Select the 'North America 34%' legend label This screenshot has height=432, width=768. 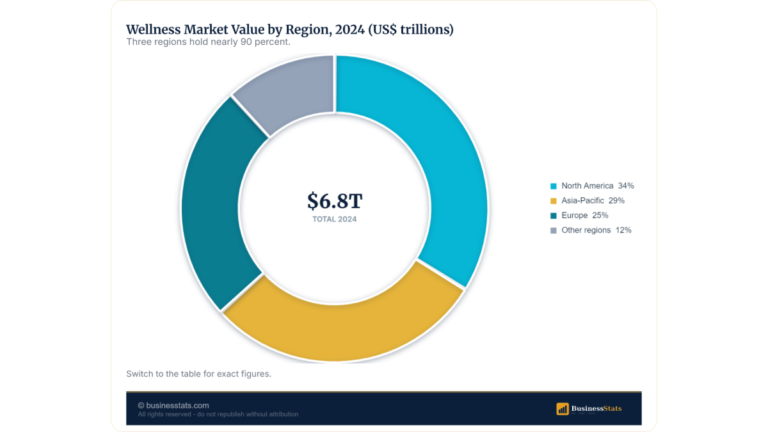tap(598, 186)
